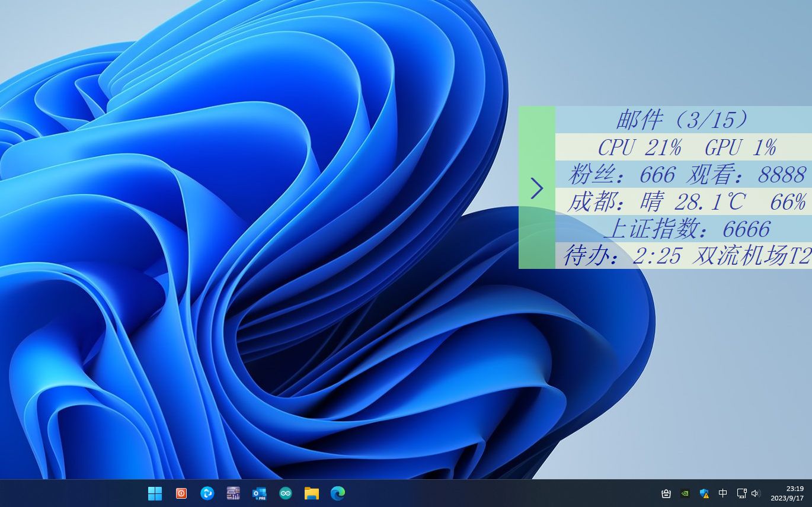The width and height of the screenshot is (812, 507).
Task: Open Windows Security warning from the tray
Action: [705, 493]
